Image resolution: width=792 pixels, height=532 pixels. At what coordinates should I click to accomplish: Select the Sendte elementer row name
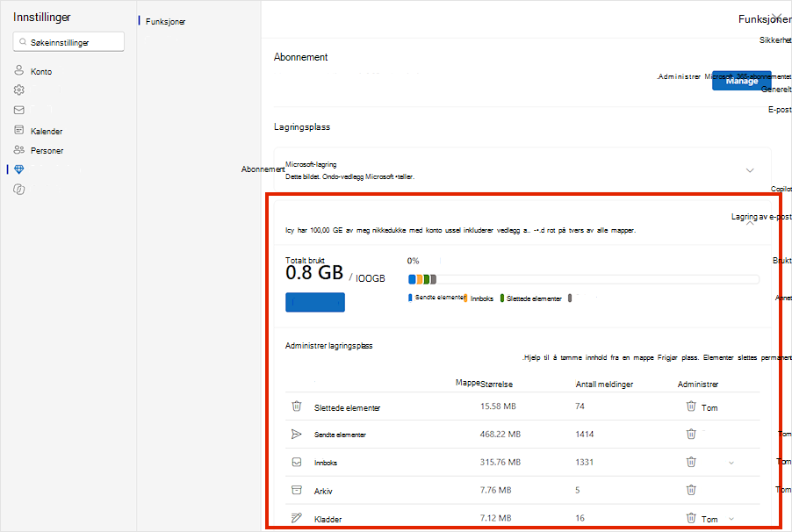[340, 435]
